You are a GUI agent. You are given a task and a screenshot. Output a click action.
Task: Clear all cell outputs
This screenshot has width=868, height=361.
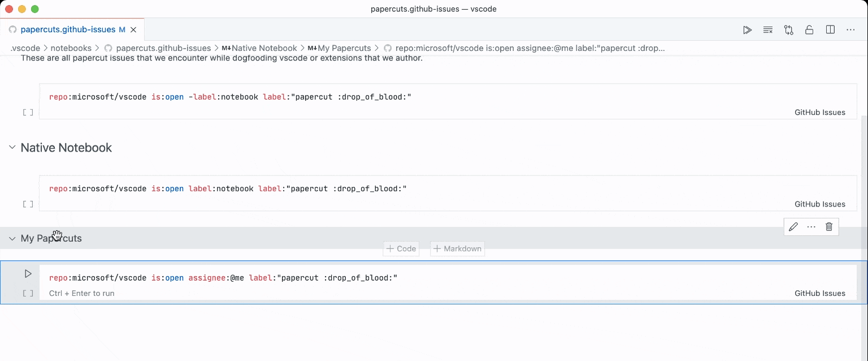768,30
